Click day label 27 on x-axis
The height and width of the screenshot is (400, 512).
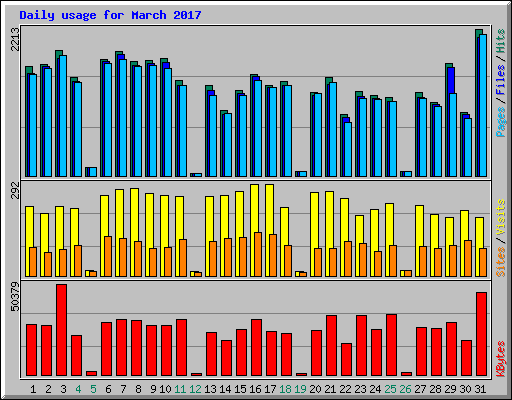click(420, 389)
